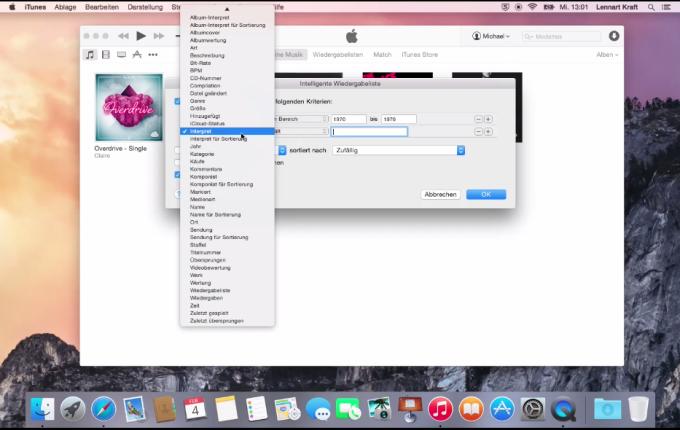680x430 pixels.
Task: Open the Movies library filmstrip icon
Action: point(105,55)
